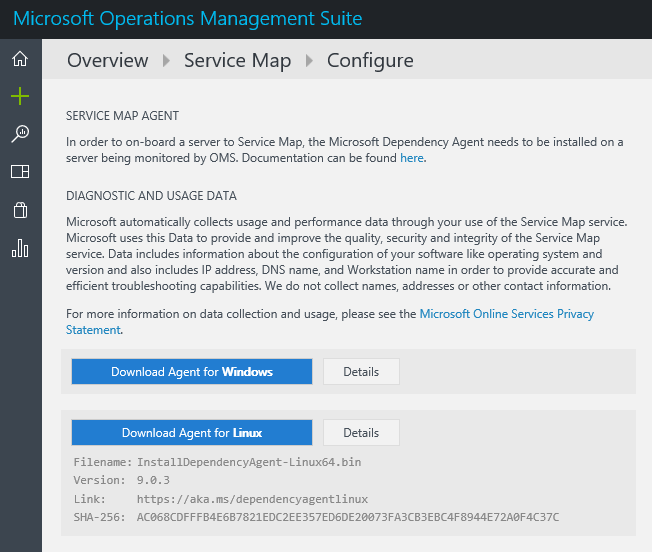Viewport: 652px width, 552px height.
Task: Open the documentation 'here' link
Action: (411, 158)
